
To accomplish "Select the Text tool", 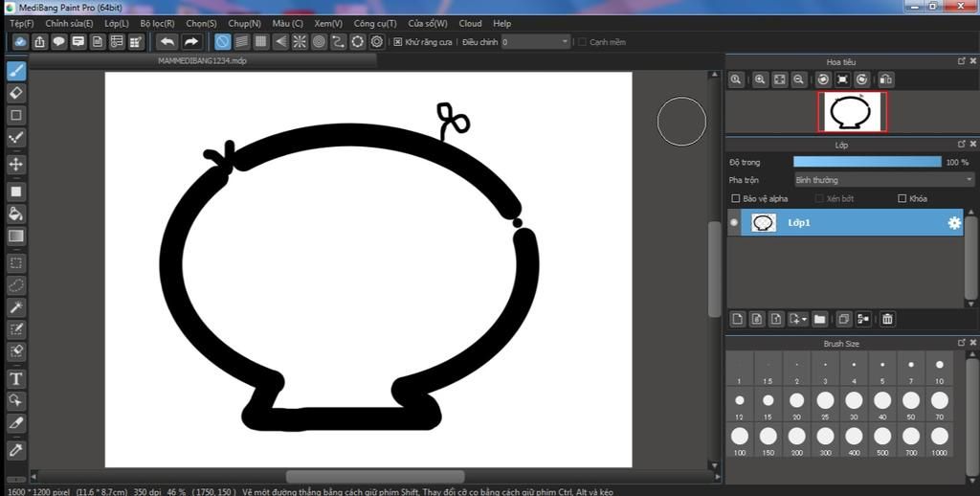I will (x=16, y=378).
